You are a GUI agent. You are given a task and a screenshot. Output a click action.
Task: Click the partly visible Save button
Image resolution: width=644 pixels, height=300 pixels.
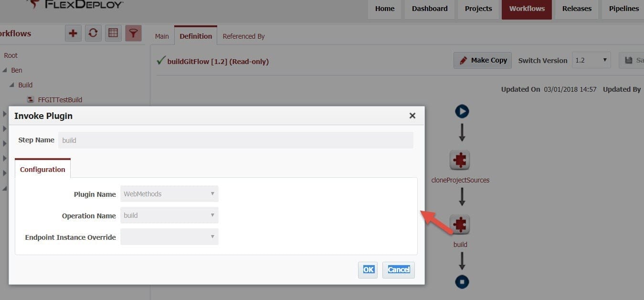coord(632,60)
